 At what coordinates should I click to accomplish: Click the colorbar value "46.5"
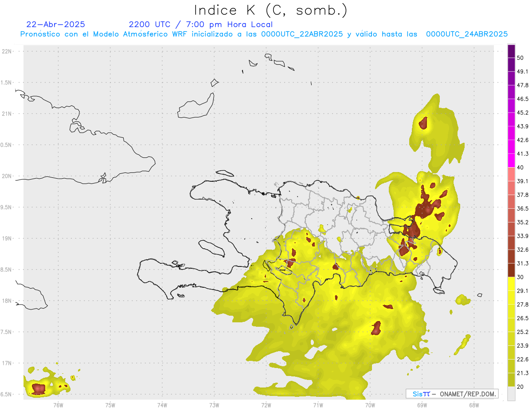(523, 99)
